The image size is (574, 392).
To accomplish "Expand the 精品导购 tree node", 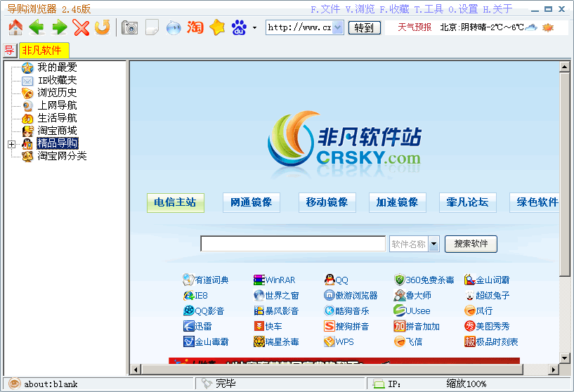I will pyautogui.click(x=11, y=144).
